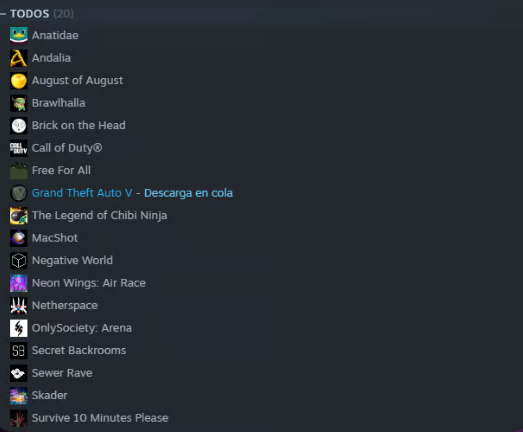Click the OnlySociety: Arena icon

point(19,328)
